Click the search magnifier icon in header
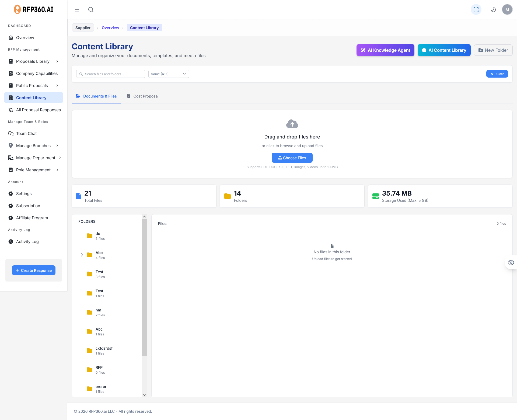517x420 pixels. point(91,10)
